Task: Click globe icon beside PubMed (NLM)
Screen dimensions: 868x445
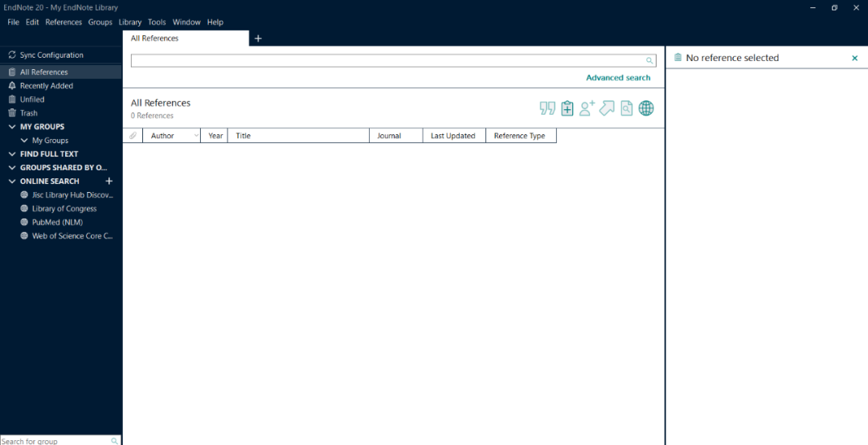Action: click(x=24, y=222)
